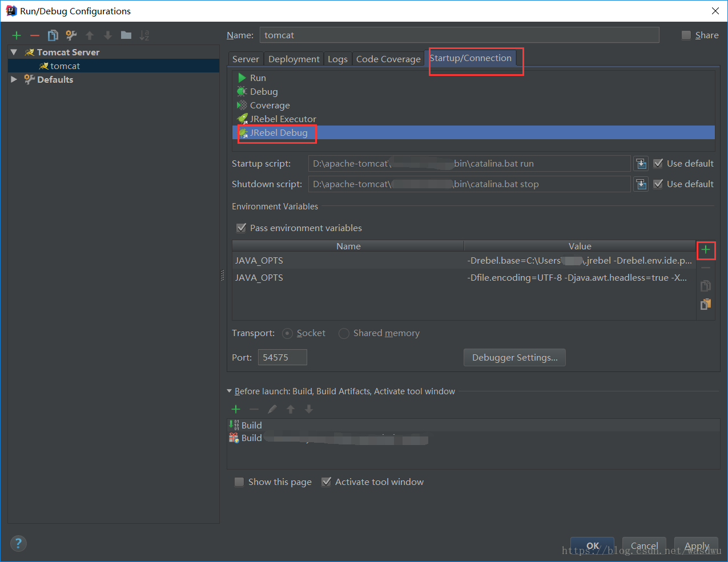Open the Deployment tab
728x562 pixels.
tap(294, 59)
